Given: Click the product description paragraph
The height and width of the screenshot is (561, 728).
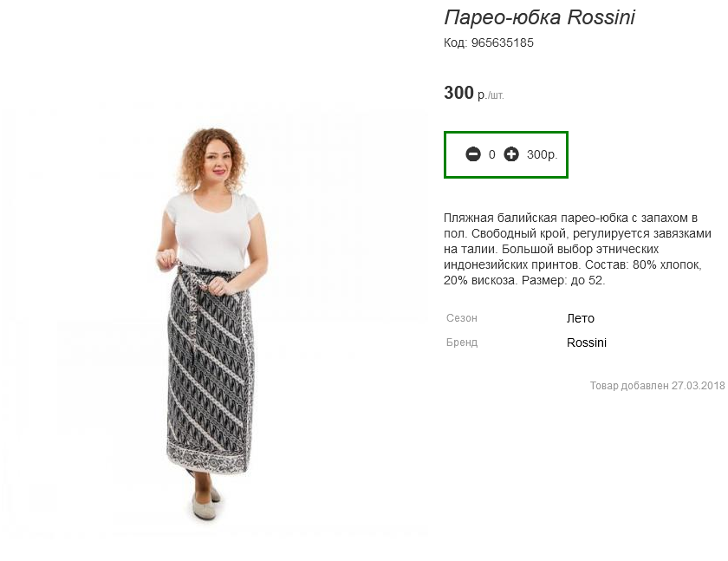Looking at the screenshot, I should [577, 249].
